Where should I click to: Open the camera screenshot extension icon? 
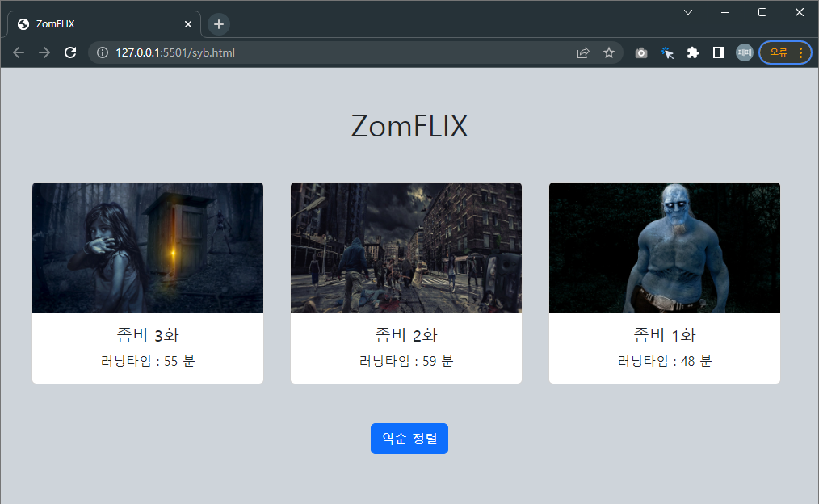point(640,52)
